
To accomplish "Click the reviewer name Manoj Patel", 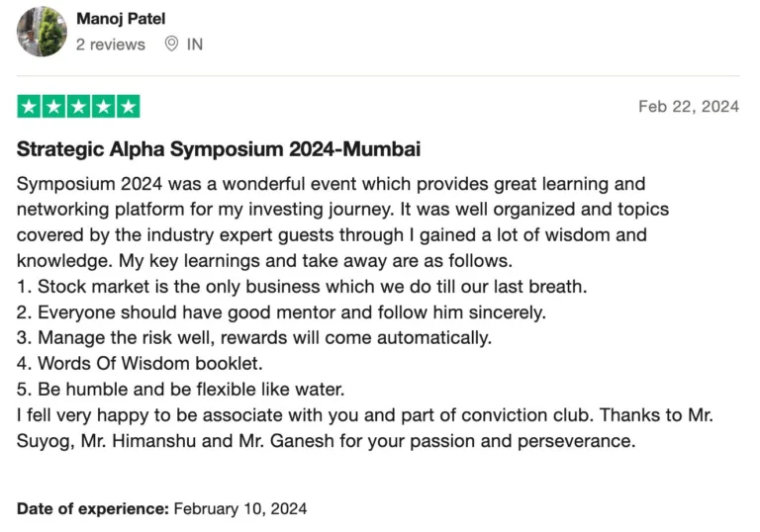I will (121, 19).
